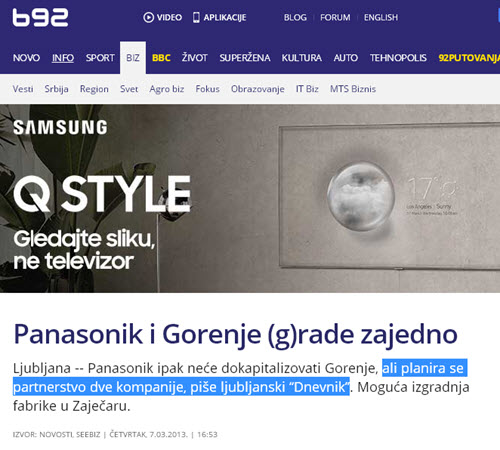
Task: Open the Region submenu link
Action: [x=94, y=89]
